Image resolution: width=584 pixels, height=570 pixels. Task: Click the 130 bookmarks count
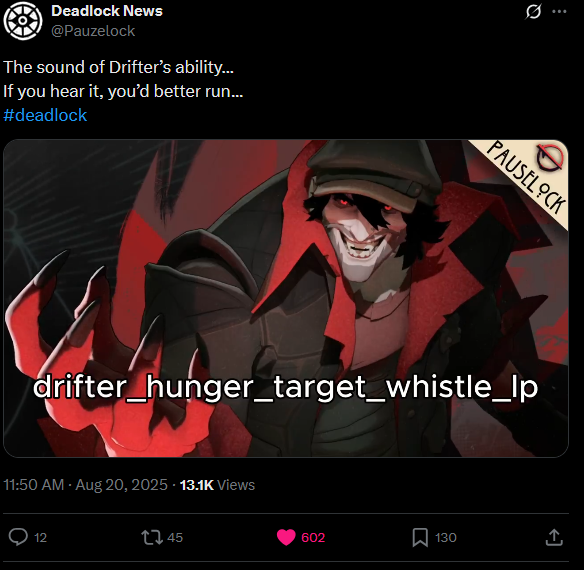click(446, 538)
